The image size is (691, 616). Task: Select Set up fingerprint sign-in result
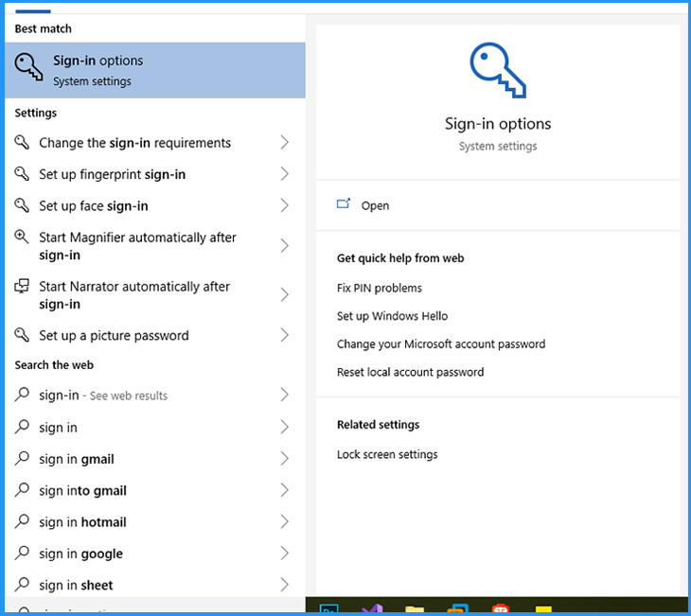(x=154, y=174)
